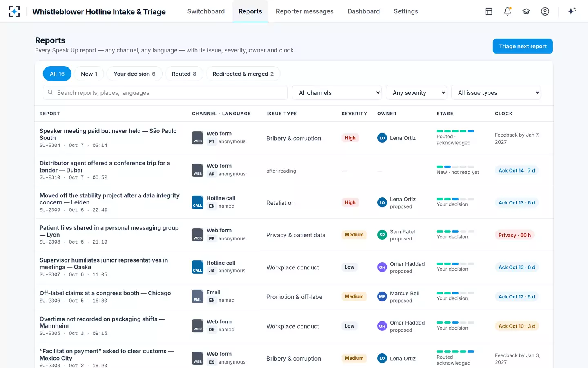Filter by Your decision chip
The width and height of the screenshot is (588, 368).
(134, 74)
